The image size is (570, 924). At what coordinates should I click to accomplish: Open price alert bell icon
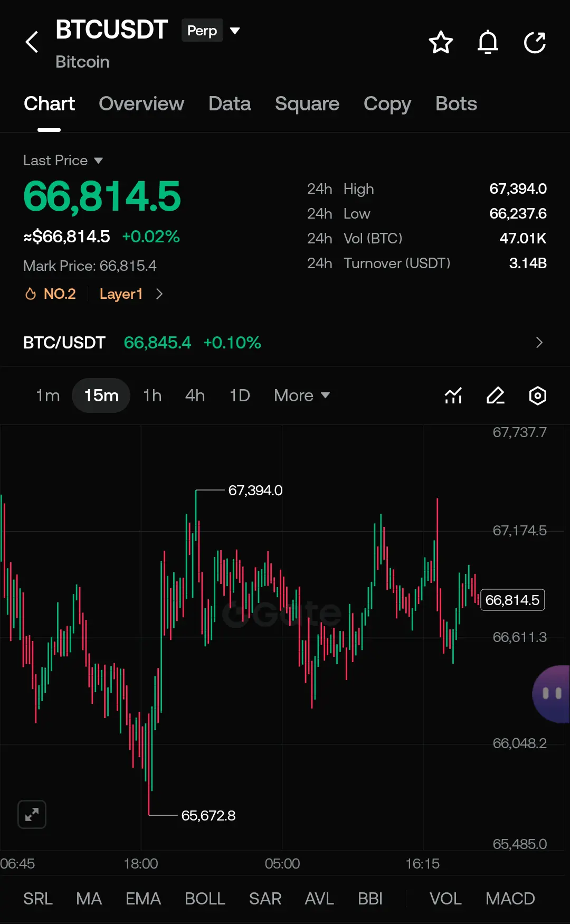(x=488, y=42)
